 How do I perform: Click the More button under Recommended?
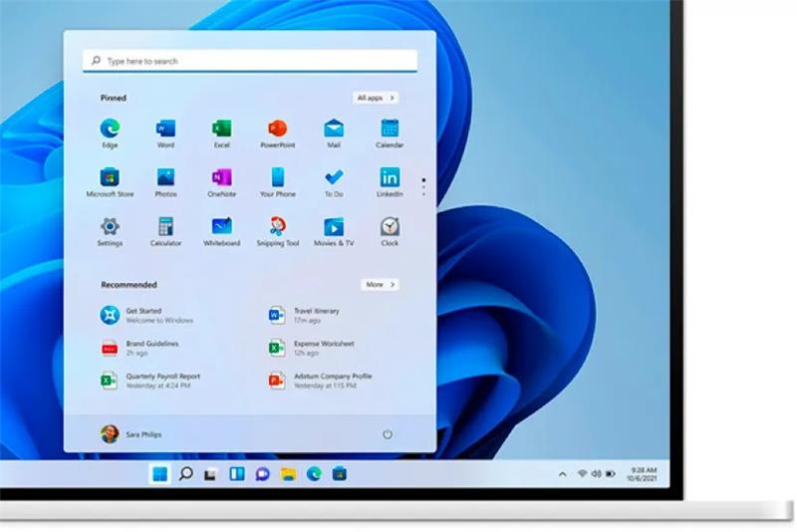tap(381, 285)
